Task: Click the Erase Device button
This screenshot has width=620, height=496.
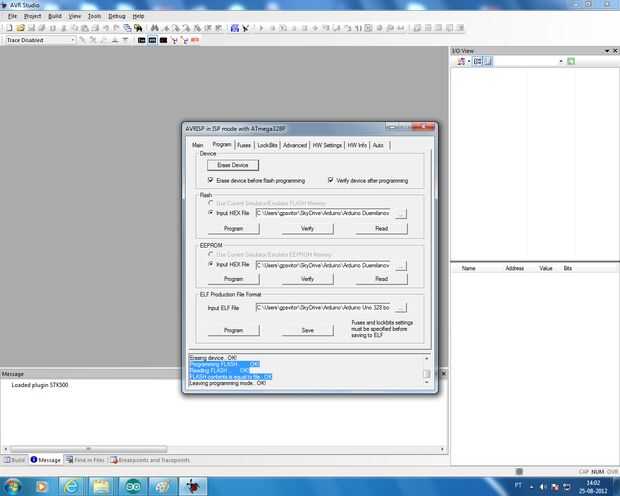Action: (x=233, y=165)
